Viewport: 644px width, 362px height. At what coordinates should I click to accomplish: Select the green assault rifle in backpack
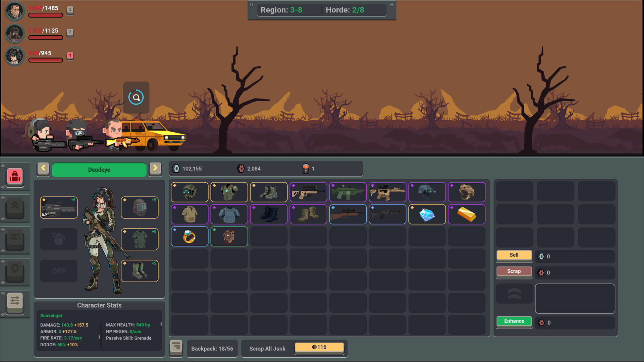(348, 192)
